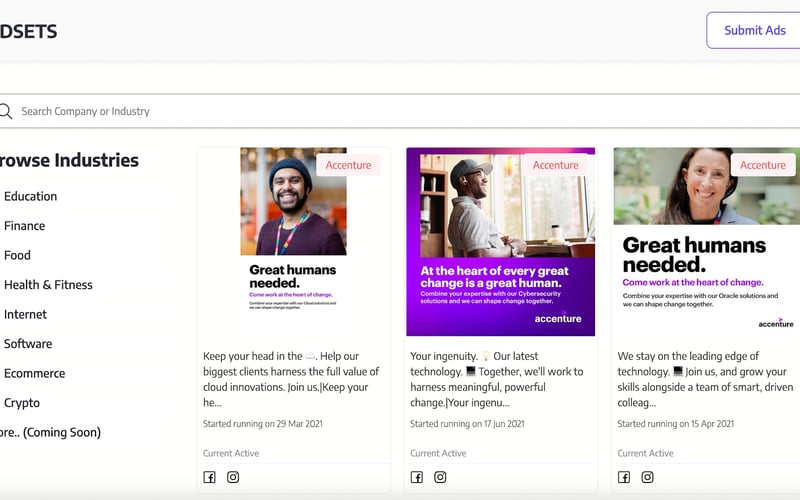
Task: Open Instagram icon on Oracle ad card
Action: [x=647, y=477]
